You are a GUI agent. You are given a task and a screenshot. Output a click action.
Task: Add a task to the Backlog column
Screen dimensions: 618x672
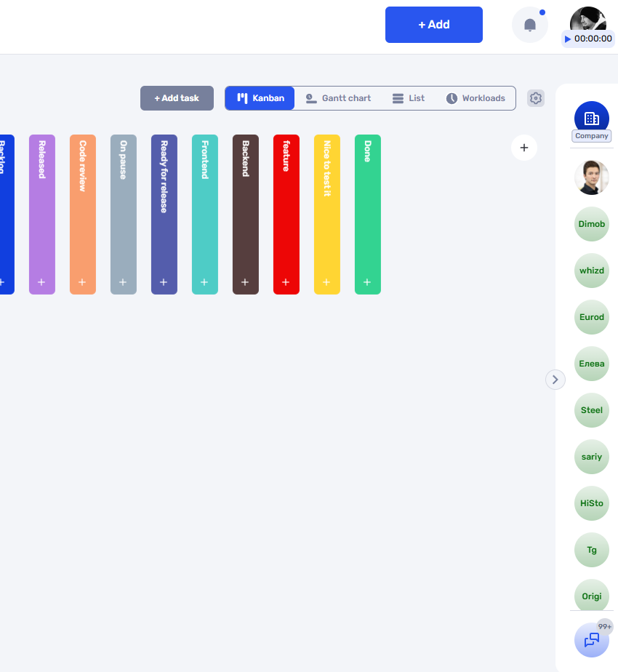point(3,282)
